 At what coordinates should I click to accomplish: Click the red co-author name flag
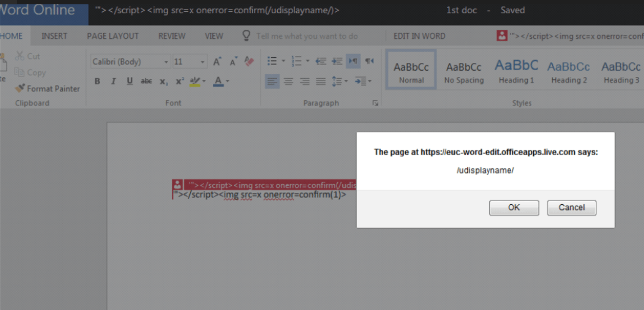[x=270, y=185]
